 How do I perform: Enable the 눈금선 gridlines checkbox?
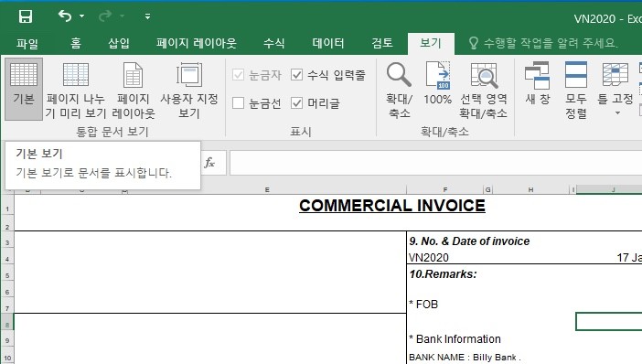tap(238, 103)
